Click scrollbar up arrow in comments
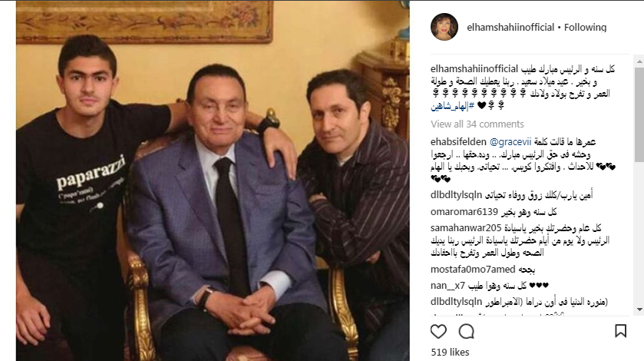Viewport: 644px width, 361px height. tap(639, 61)
